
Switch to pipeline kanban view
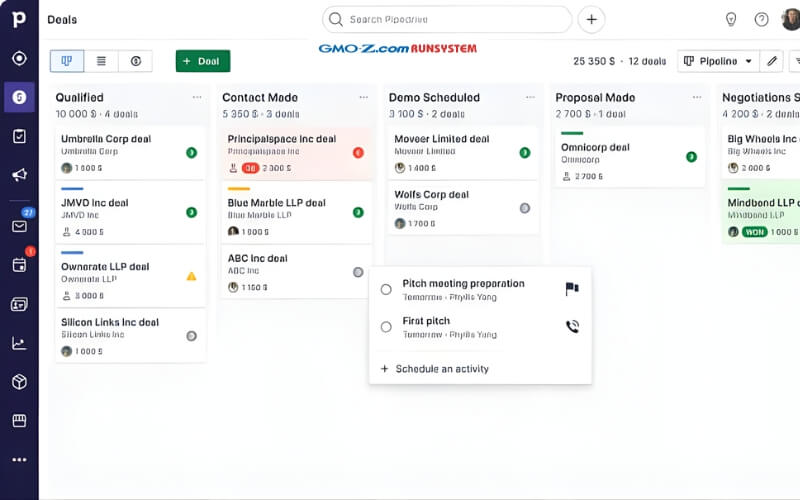(x=67, y=61)
